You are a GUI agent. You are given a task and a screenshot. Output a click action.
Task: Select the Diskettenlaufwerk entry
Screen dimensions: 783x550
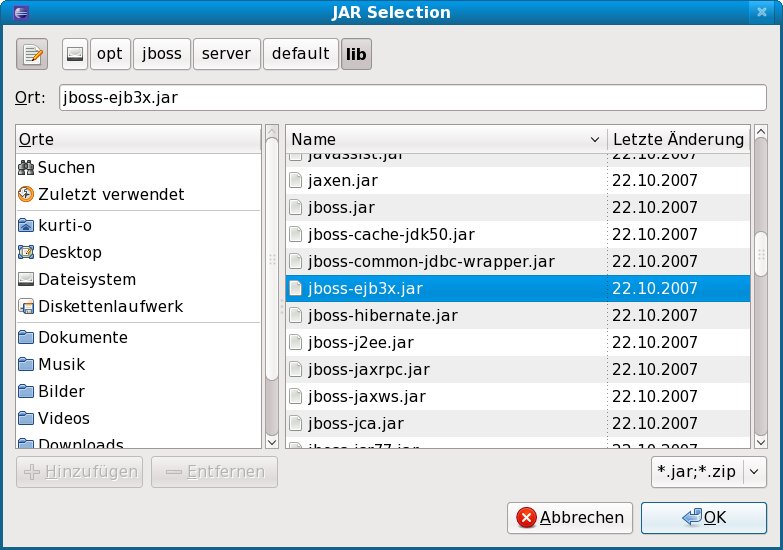tap(138, 306)
